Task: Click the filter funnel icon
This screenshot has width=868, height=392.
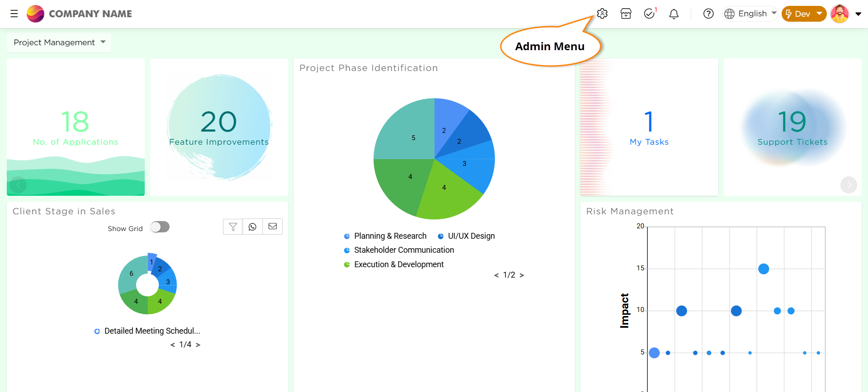Action: click(233, 227)
